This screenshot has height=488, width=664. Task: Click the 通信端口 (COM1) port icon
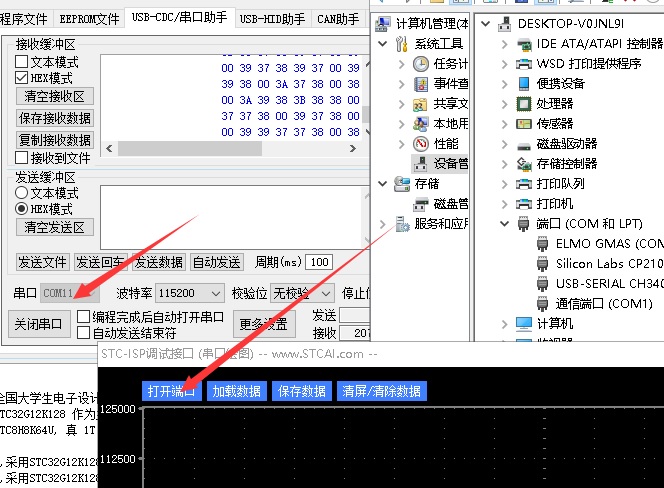pyautogui.click(x=542, y=303)
